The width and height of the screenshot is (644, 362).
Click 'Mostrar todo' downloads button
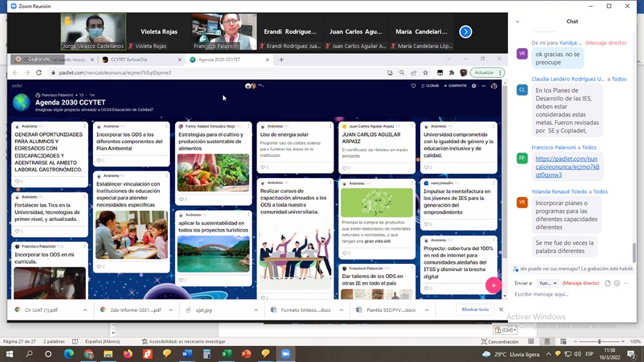(x=475, y=310)
